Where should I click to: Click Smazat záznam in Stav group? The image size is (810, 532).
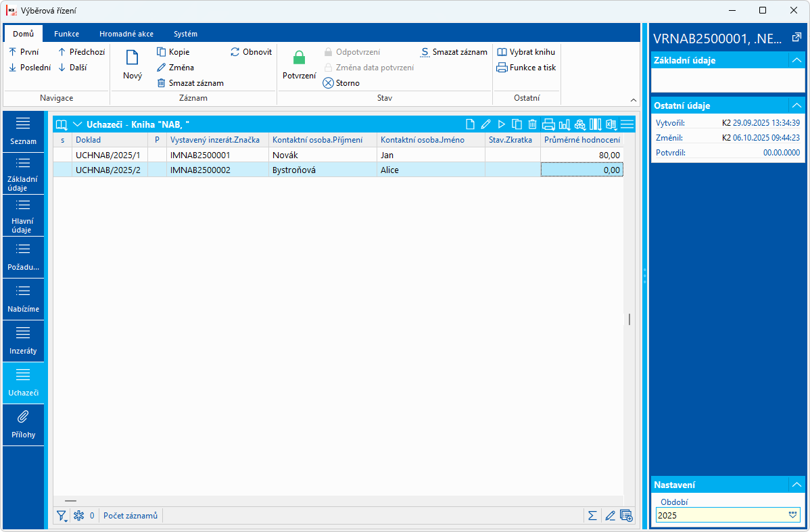click(454, 51)
